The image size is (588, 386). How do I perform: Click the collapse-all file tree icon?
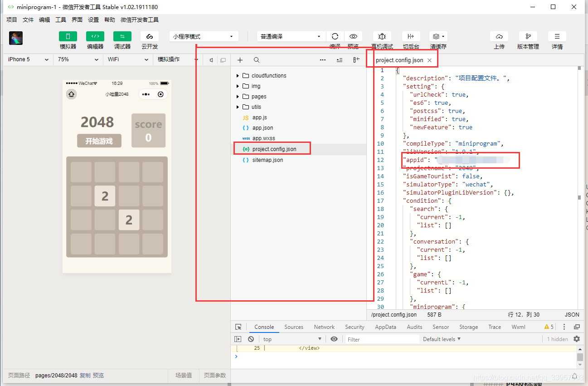pos(340,60)
